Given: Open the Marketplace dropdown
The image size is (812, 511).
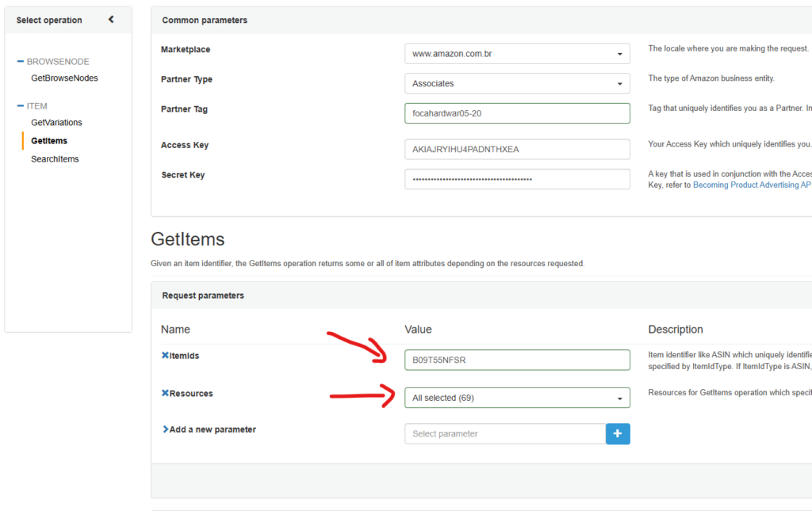Looking at the screenshot, I should pos(517,54).
